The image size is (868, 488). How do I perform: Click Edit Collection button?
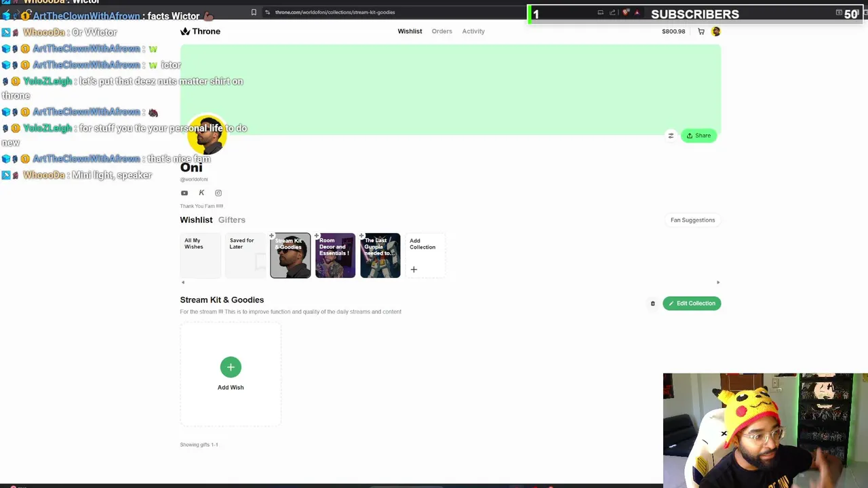[692, 304]
